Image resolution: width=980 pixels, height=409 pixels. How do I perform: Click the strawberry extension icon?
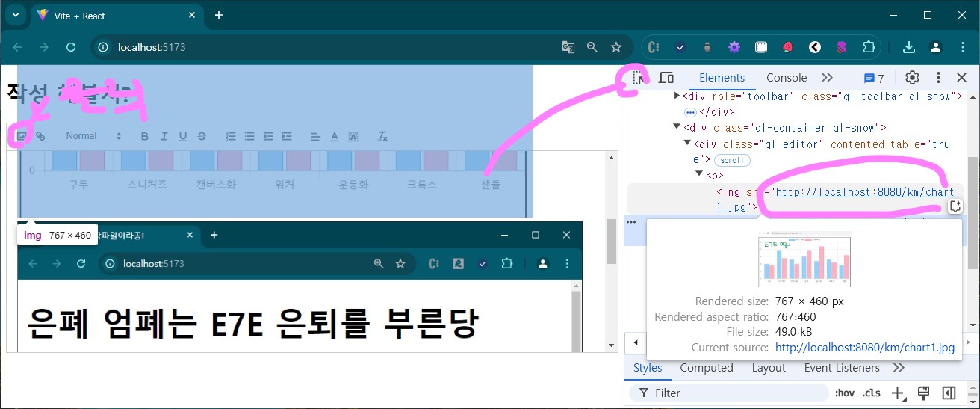(788, 47)
